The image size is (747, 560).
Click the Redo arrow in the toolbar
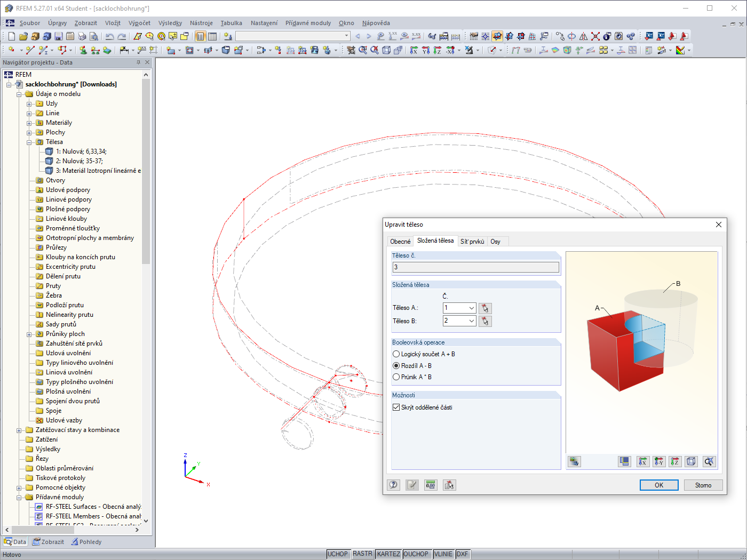[122, 36]
